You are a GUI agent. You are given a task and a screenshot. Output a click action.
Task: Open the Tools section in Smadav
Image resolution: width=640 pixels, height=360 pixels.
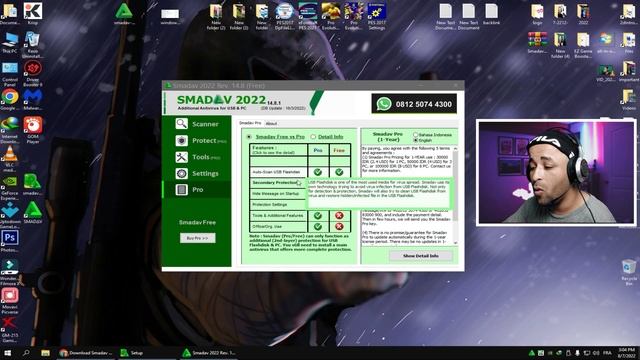(x=197, y=157)
